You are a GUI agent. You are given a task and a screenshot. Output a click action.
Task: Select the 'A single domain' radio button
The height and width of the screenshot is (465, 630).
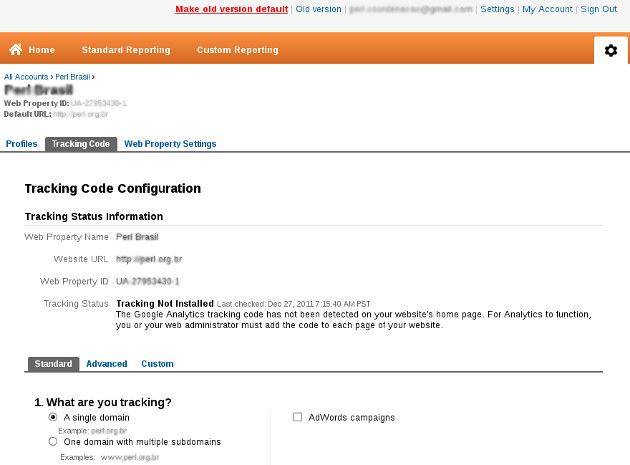coord(53,417)
